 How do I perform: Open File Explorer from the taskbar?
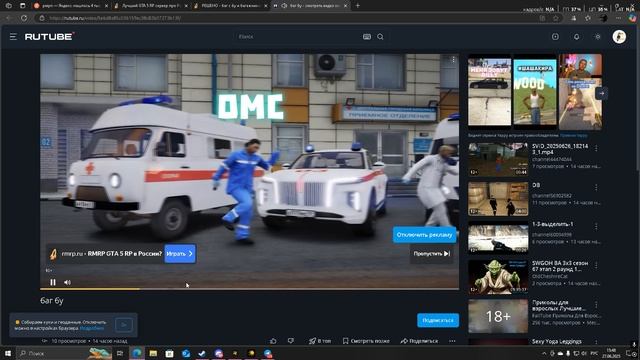153,353
